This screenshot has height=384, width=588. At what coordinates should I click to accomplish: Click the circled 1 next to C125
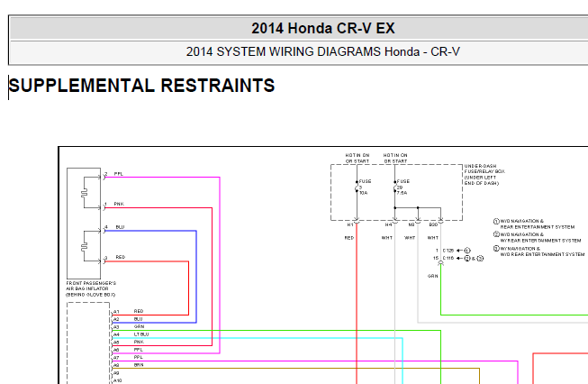467,251
